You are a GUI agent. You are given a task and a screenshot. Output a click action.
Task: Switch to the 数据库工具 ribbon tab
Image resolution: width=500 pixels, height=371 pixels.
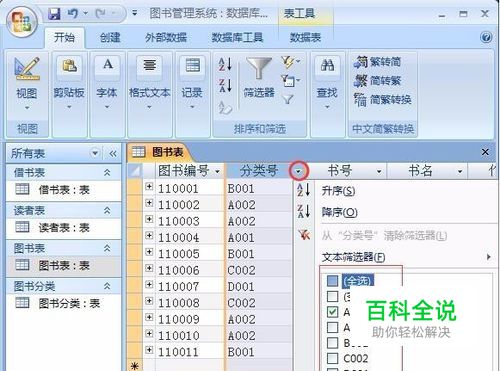click(237, 37)
